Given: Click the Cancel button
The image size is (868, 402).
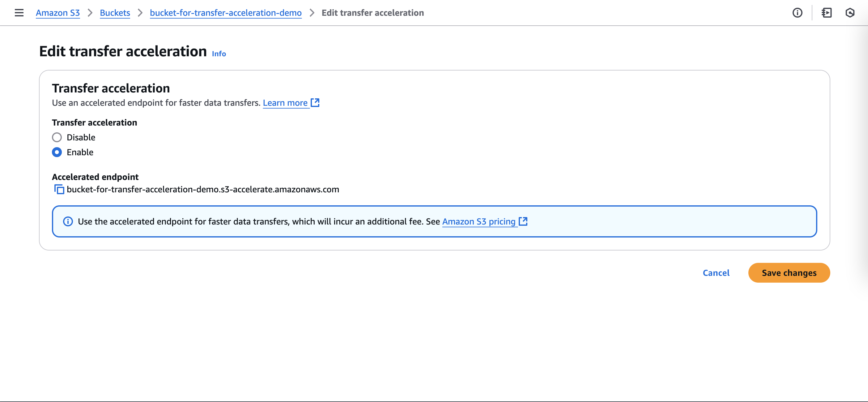Looking at the screenshot, I should coord(716,273).
